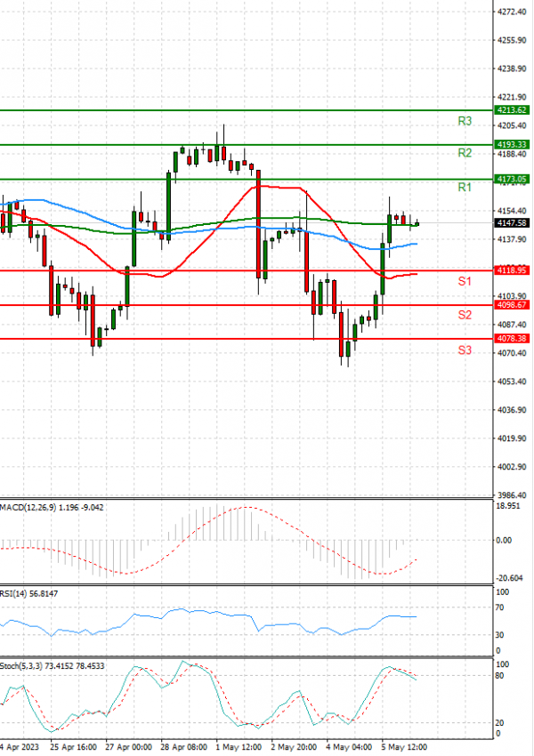
Task: Click the 4053.40 price axis value
Action: click(x=512, y=382)
